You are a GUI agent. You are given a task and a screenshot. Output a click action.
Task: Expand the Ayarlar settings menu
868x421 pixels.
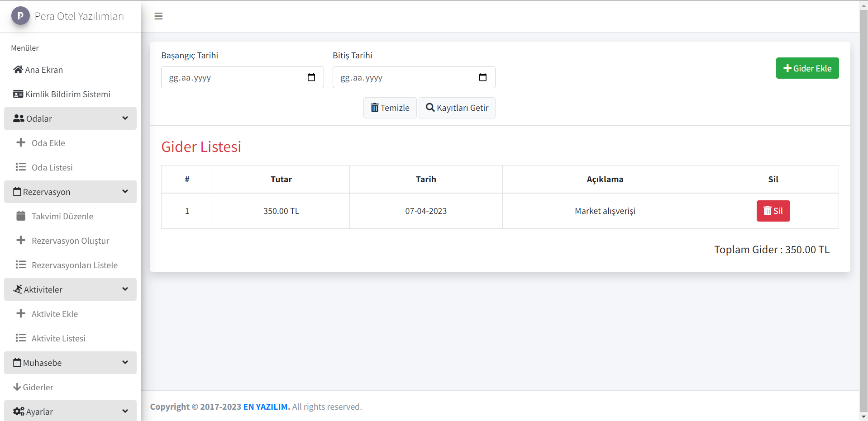coord(125,411)
